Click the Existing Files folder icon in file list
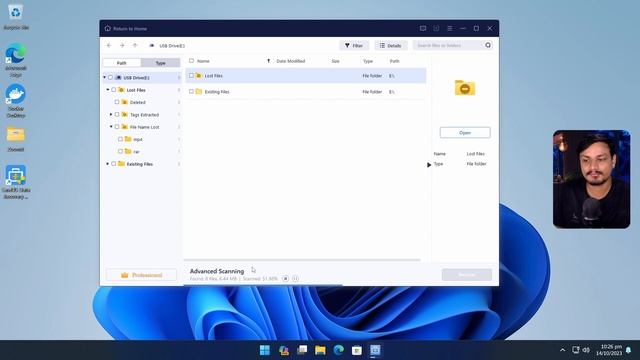The image size is (640, 360). click(x=199, y=91)
